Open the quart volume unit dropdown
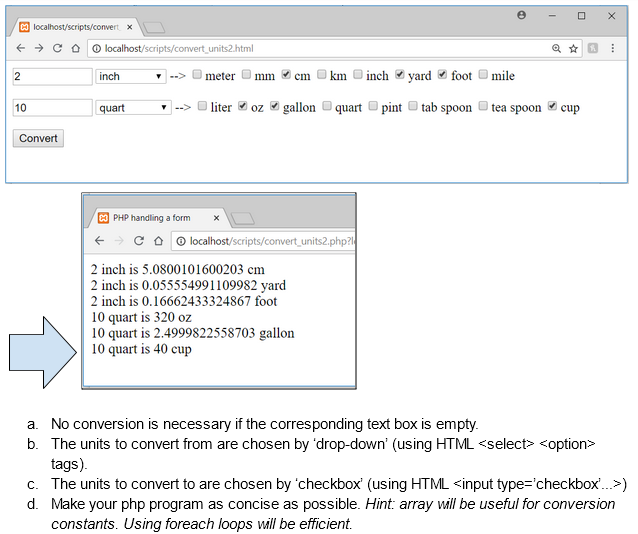The height and width of the screenshot is (534, 638). coord(133,108)
